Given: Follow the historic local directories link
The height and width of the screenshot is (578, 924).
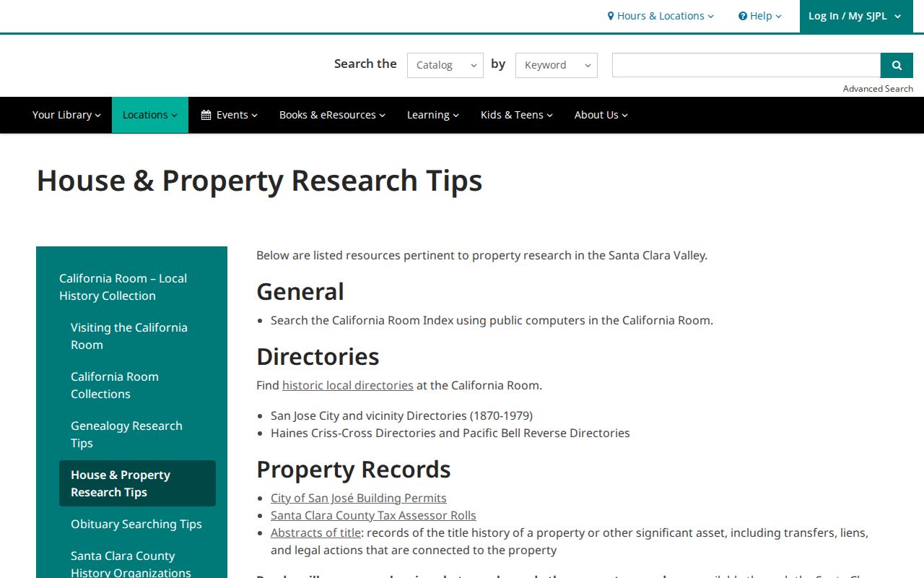Looking at the screenshot, I should point(348,385).
